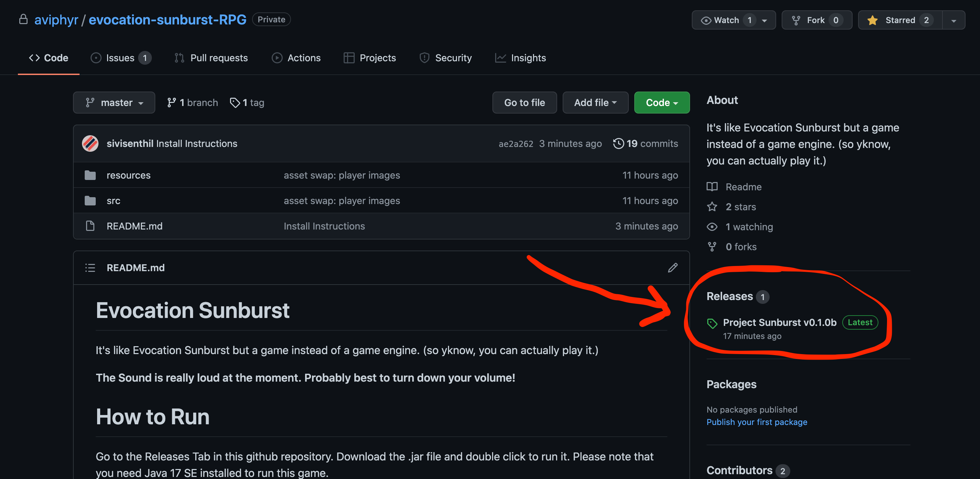Open the README table of contents icon
Screen dimensions: 980x479
90,268
